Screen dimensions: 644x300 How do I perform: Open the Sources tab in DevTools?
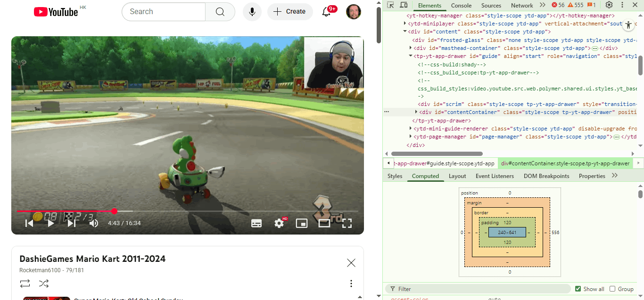coord(491,6)
